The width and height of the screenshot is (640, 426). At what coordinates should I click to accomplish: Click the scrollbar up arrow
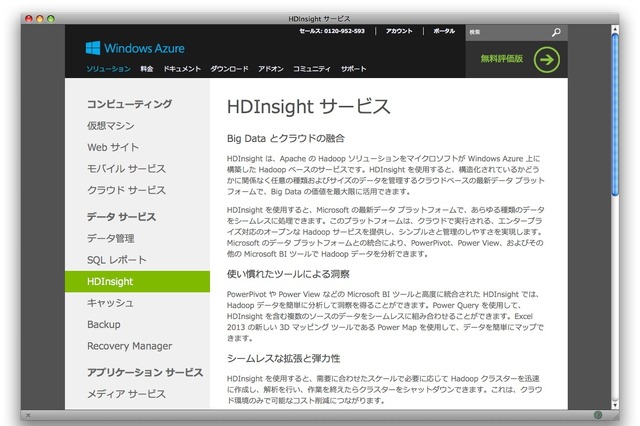tap(615, 29)
